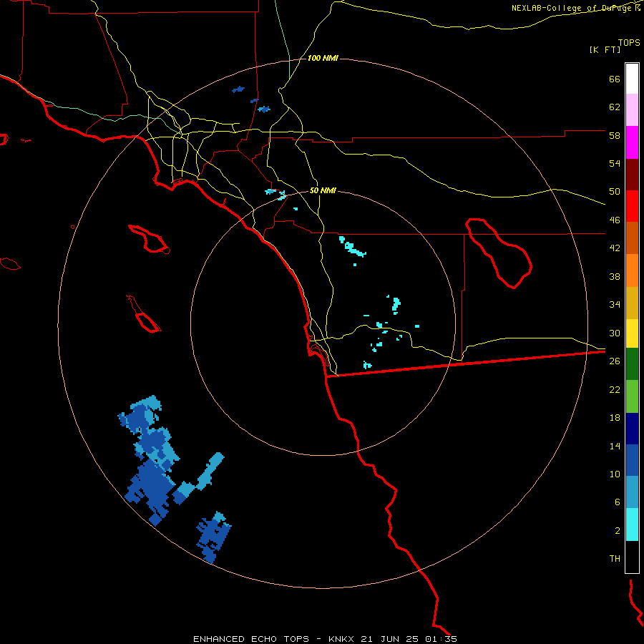Click the legend value "14"
This screenshot has width=644, height=644.
[x=615, y=446]
